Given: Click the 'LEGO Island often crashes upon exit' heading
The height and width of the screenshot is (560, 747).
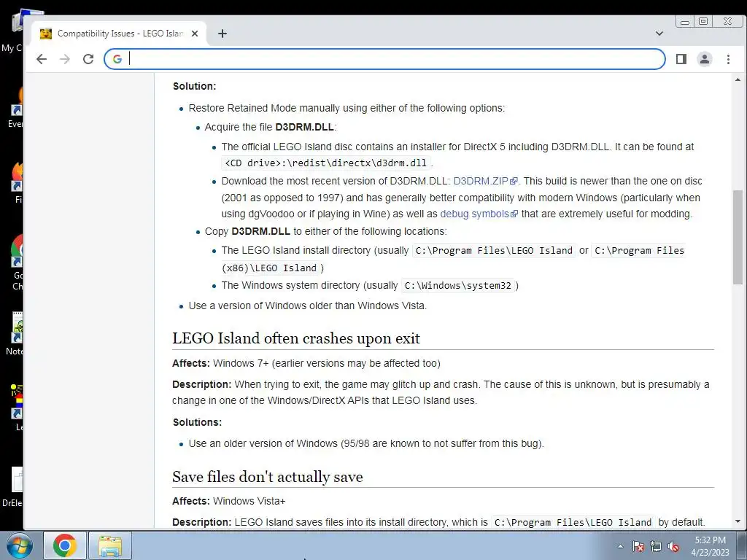Looking at the screenshot, I should (296, 338).
